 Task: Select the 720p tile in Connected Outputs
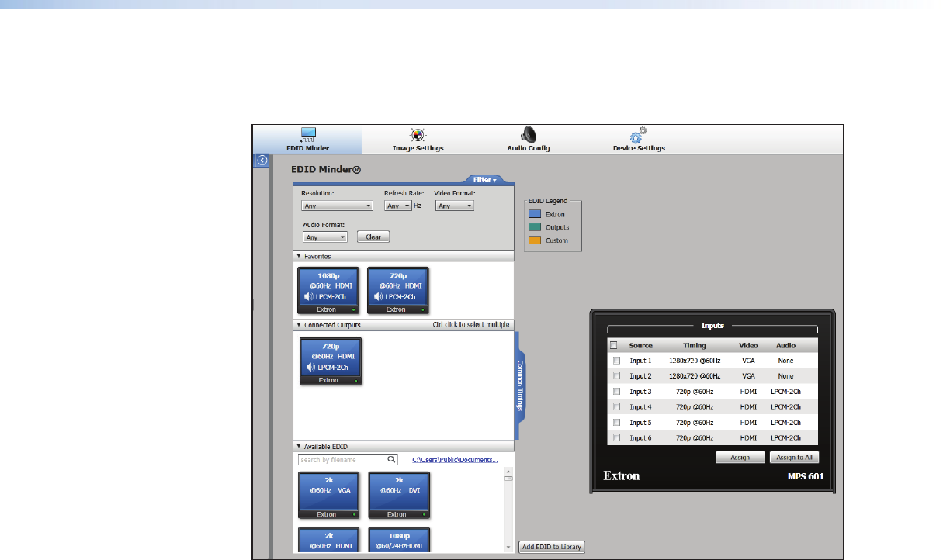pyautogui.click(x=331, y=361)
